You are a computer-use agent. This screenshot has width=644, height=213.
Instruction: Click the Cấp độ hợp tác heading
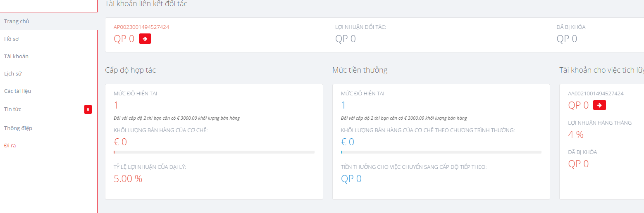130,70
